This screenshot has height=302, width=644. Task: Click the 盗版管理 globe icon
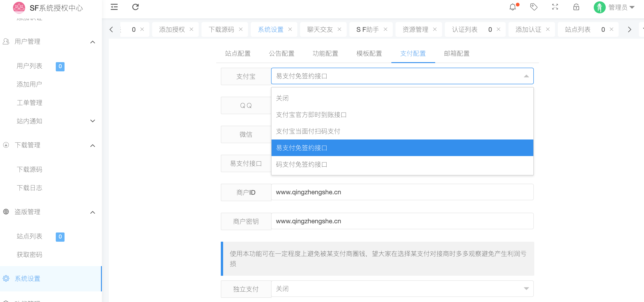pyautogui.click(x=6, y=212)
